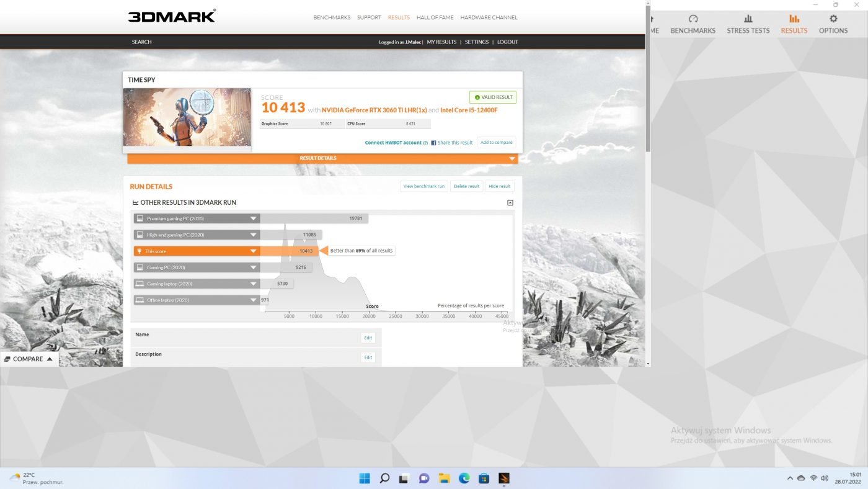The image size is (868, 489).
Task: Open the desktop app Options gear tab
Action: (x=833, y=24)
